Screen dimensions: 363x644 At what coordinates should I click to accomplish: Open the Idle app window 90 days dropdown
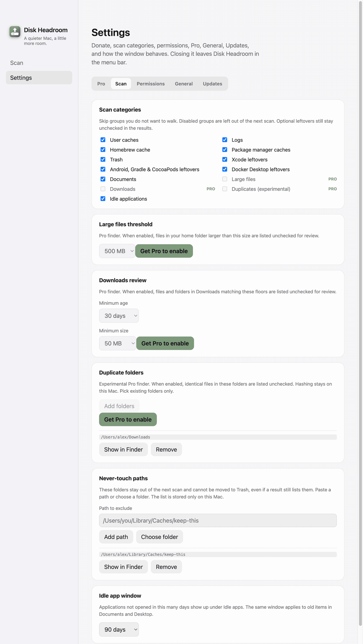(119, 629)
